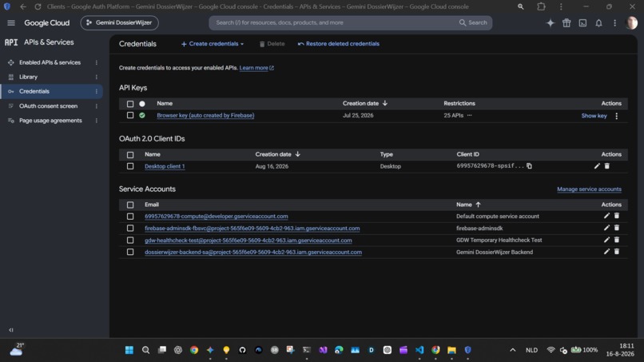Open Visual Studio Code from taskbar
Viewport: 644px width, 362px height.
[x=419, y=350]
